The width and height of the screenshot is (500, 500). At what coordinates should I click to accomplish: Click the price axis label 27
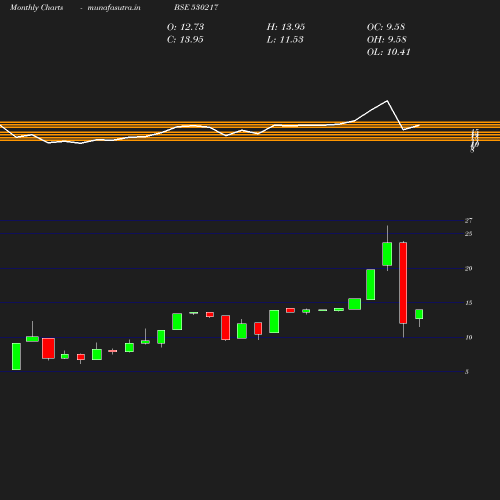click(x=469, y=220)
